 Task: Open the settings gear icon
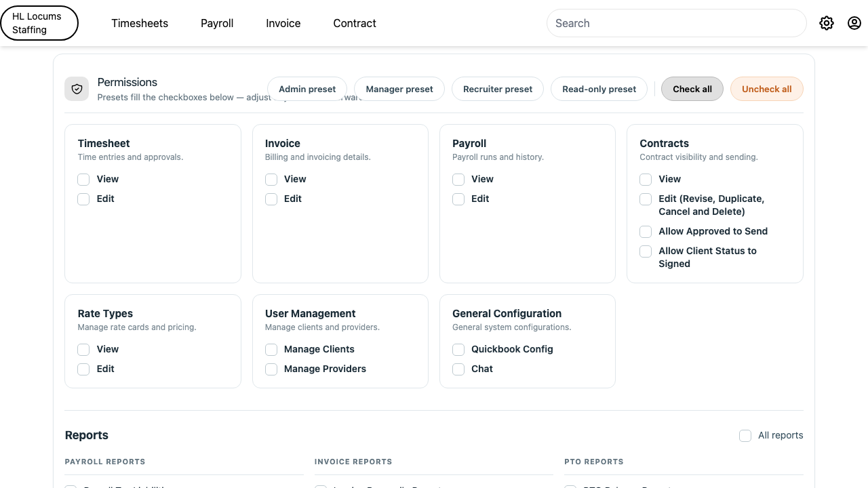[x=826, y=23]
